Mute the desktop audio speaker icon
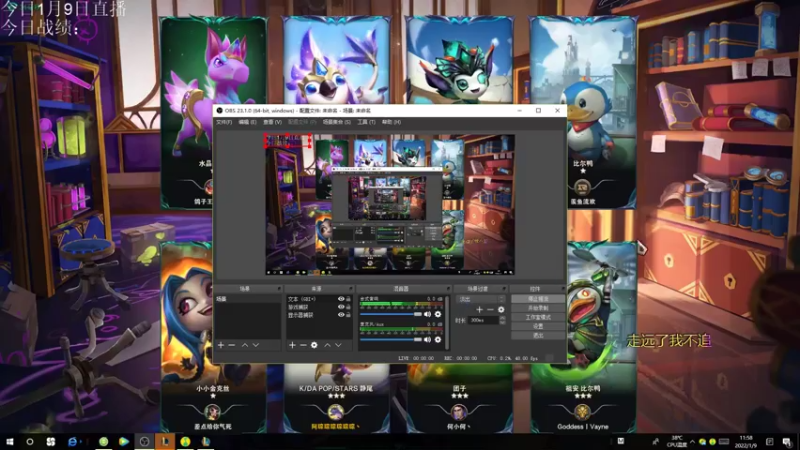This screenshot has height=450, width=800. 428,314
